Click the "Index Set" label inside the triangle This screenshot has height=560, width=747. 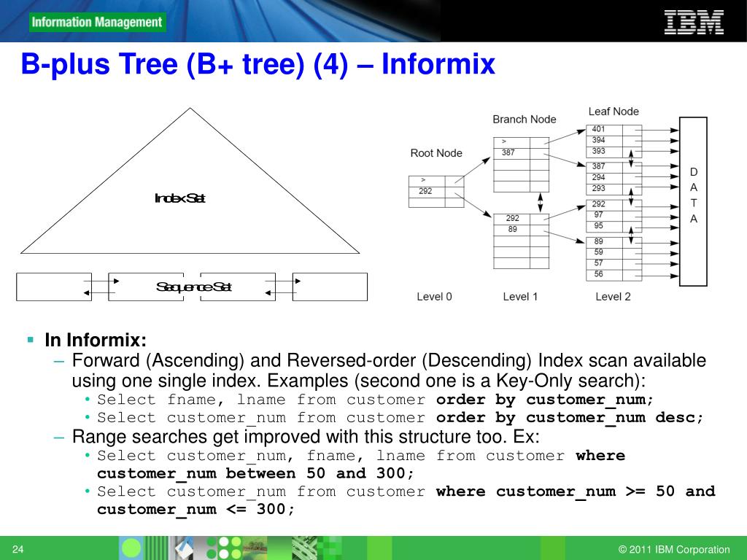[180, 198]
